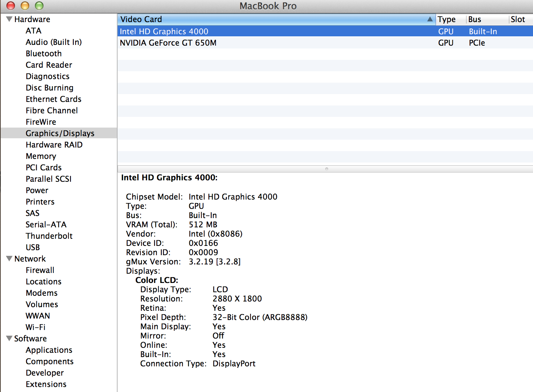Select SAS in the sidebar

pyautogui.click(x=32, y=213)
